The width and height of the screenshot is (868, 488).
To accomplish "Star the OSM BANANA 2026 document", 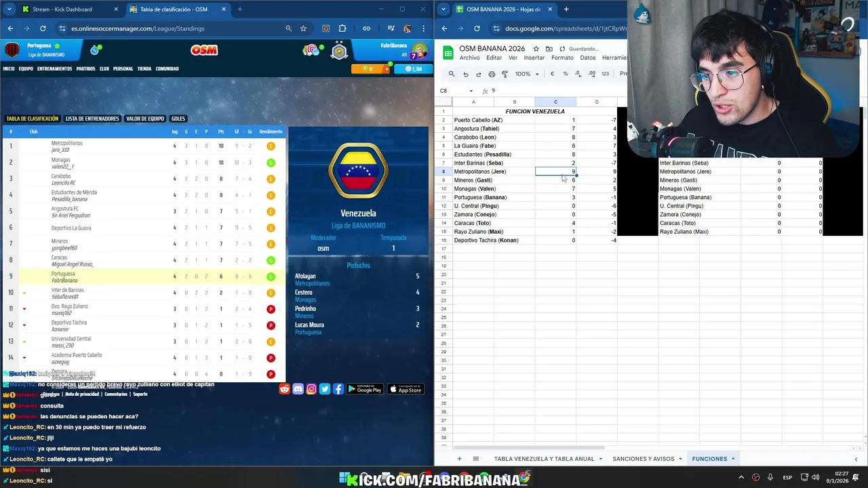I will (536, 49).
